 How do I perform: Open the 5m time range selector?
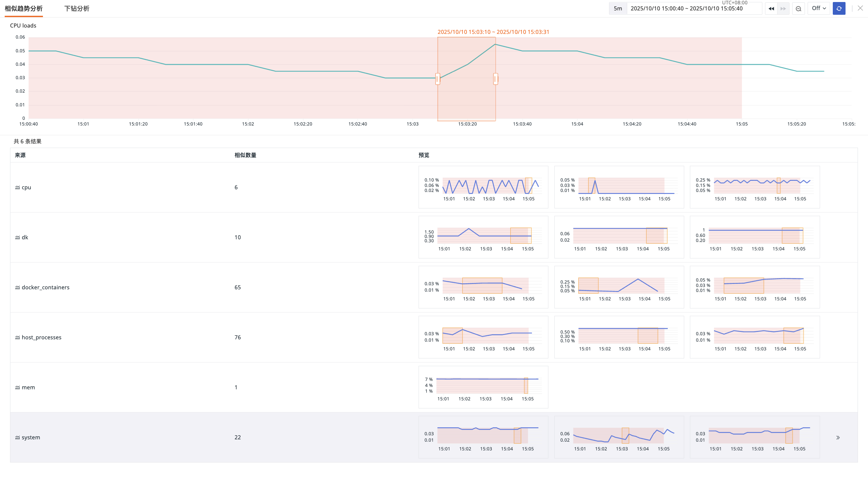click(618, 8)
